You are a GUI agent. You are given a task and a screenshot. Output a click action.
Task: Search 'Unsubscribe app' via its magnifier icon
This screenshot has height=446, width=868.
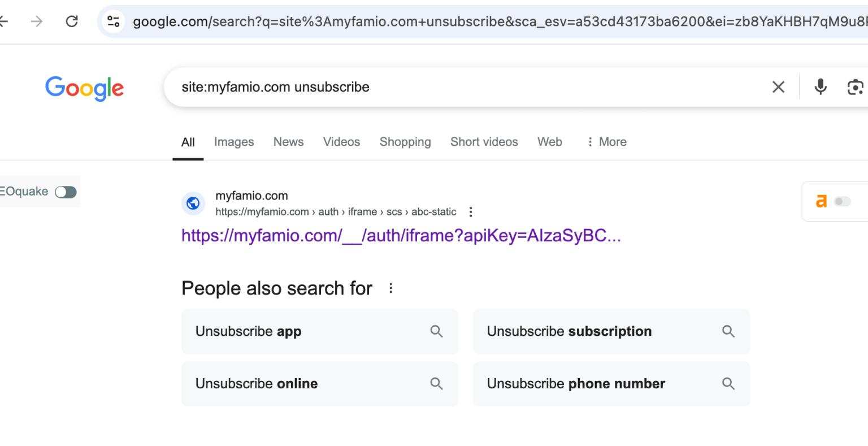436,331
